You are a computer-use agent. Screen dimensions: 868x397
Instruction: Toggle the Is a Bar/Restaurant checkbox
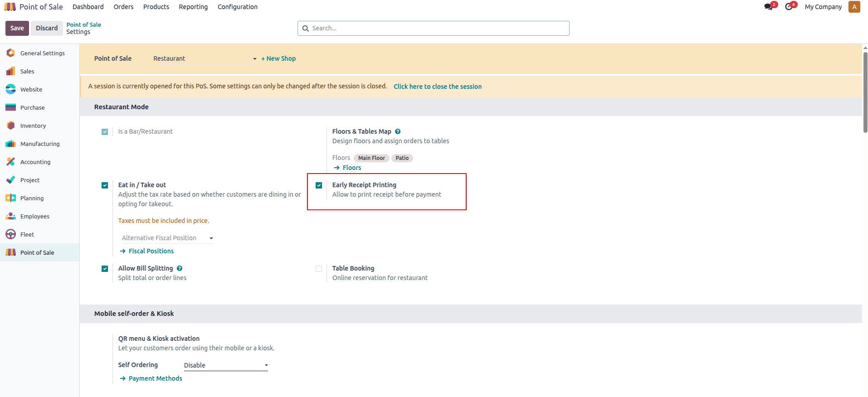click(105, 132)
